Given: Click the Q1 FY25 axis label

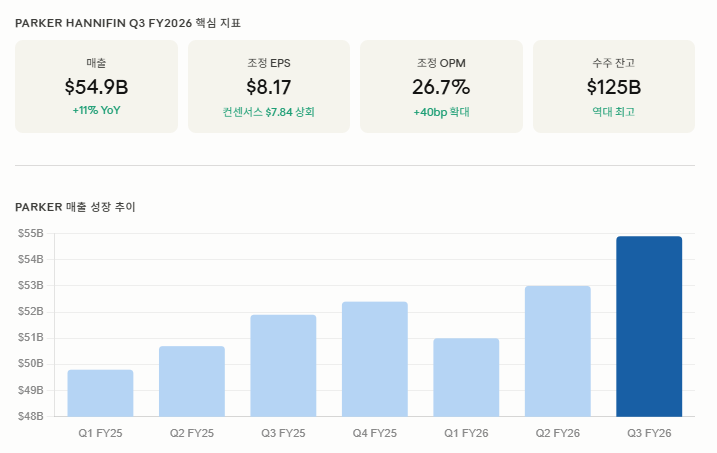Looking at the screenshot, I should click(100, 433).
